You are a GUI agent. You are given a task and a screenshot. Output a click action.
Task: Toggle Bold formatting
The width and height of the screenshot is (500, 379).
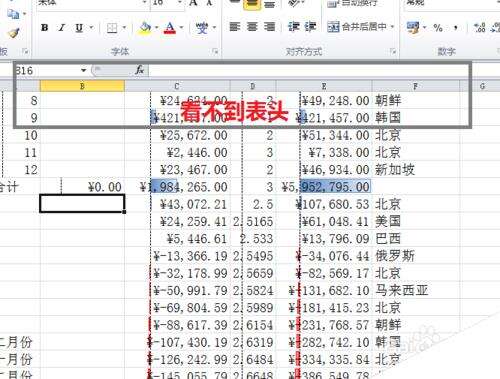[x=44, y=28]
